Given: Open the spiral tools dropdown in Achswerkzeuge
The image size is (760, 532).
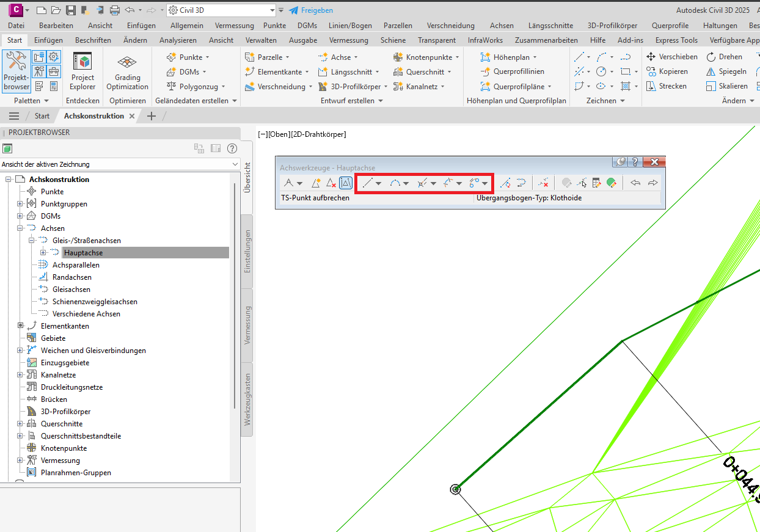Looking at the screenshot, I should (x=484, y=183).
